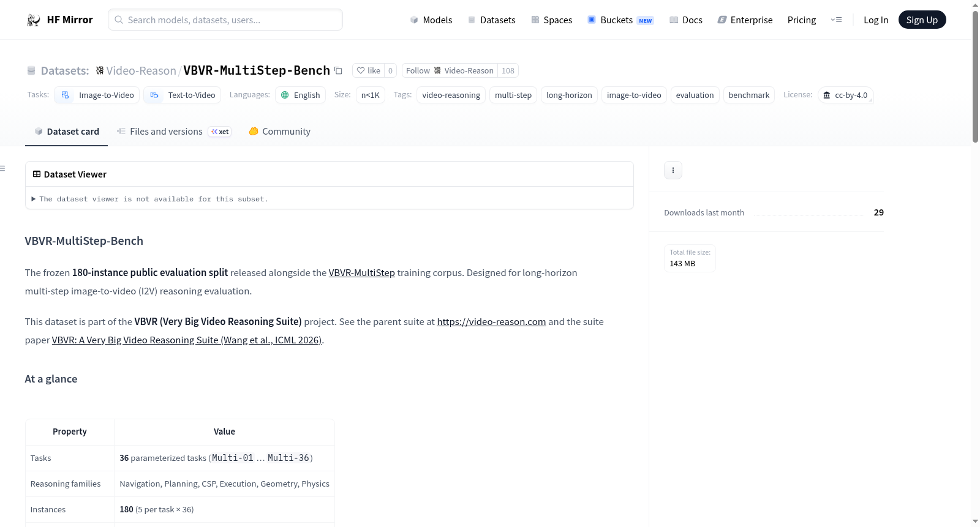The width and height of the screenshot is (980, 527).
Task: Select the image-to-video tag
Action: tap(634, 95)
